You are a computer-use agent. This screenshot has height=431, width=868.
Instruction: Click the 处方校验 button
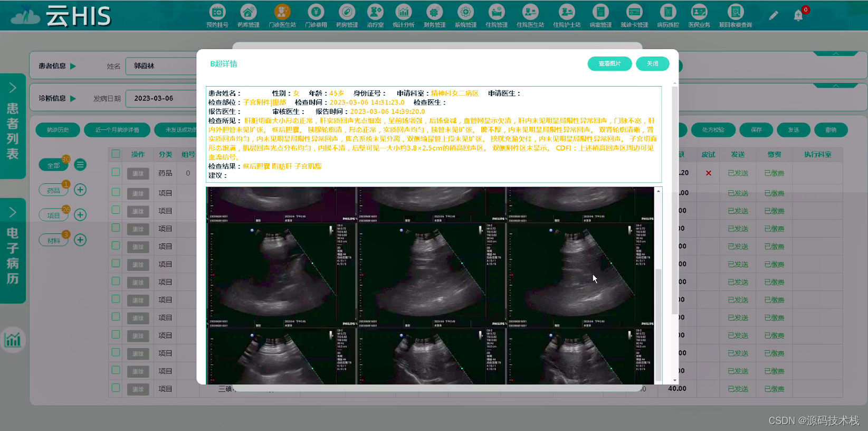click(x=713, y=130)
